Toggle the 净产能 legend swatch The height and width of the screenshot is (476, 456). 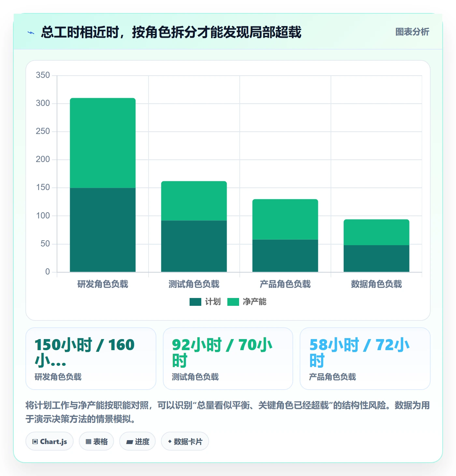coord(233,302)
